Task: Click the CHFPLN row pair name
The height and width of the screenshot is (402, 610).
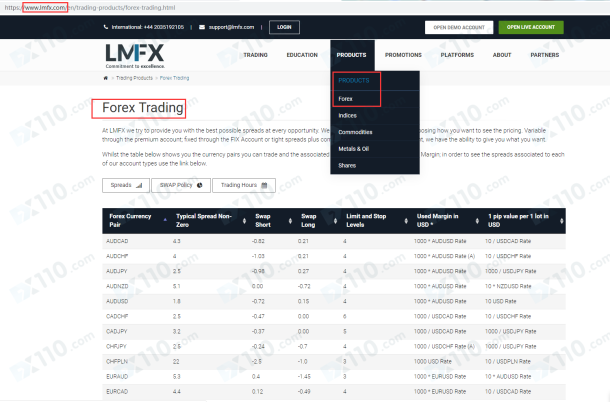Action: click(117, 362)
